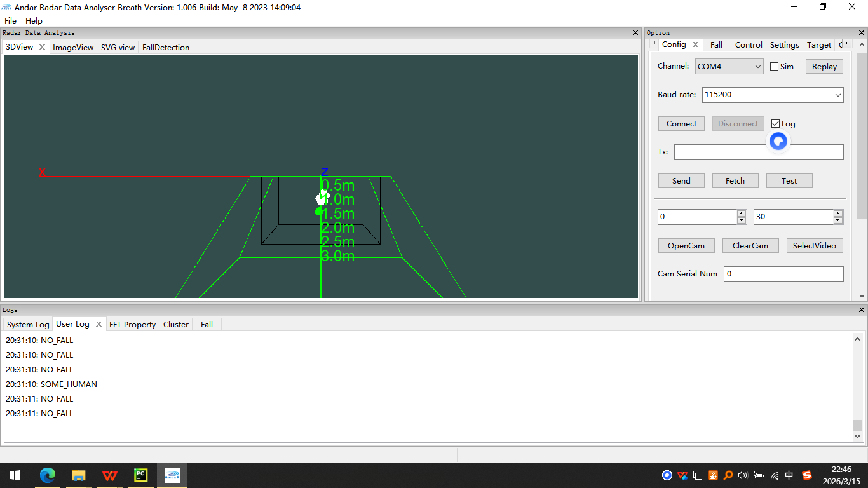Launch PyCharm from the taskbar
Image resolution: width=868 pixels, height=488 pixels.
tap(140, 475)
